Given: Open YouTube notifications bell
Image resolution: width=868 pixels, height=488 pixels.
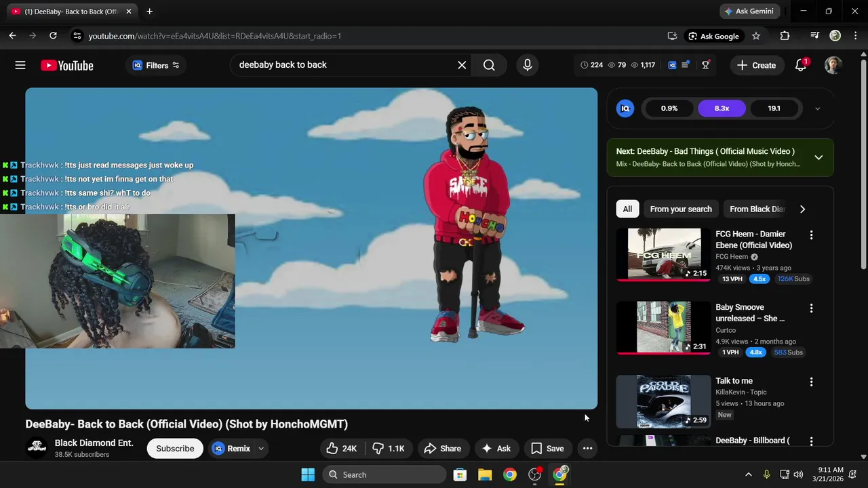Looking at the screenshot, I should 801,65.
